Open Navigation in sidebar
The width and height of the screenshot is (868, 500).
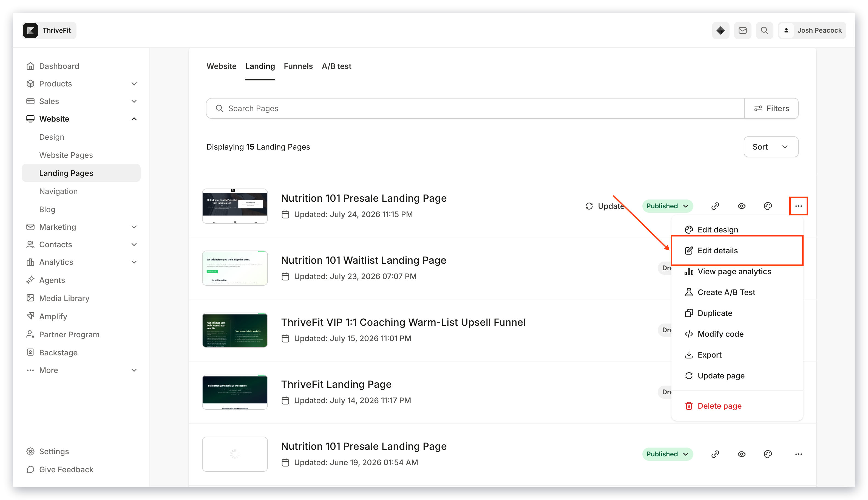pos(58,191)
